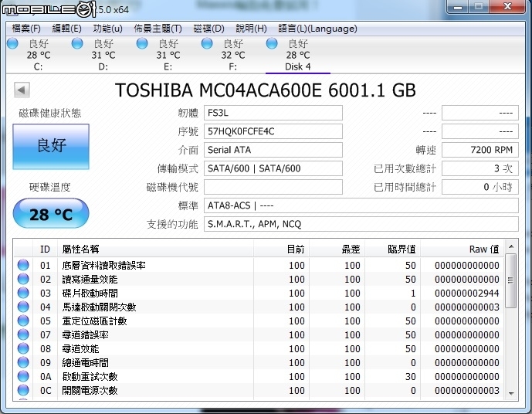The image size is (532, 414).
Task: Select the D: drive status icon
Action: click(x=77, y=43)
